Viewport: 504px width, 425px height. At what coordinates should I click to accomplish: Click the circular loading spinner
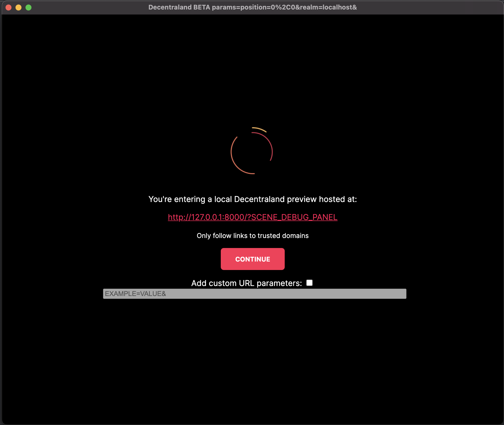(x=252, y=151)
